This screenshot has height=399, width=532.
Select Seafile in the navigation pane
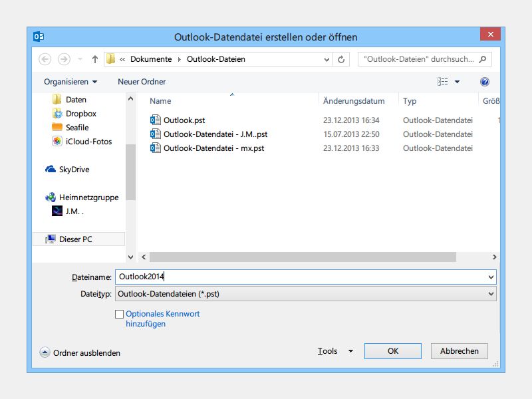coord(77,127)
